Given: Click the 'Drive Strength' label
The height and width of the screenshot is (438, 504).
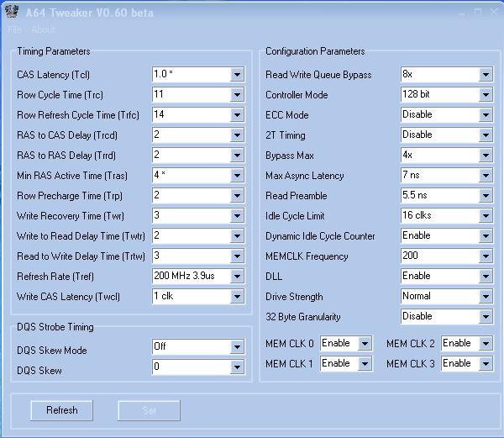Looking at the screenshot, I should click(x=294, y=297).
